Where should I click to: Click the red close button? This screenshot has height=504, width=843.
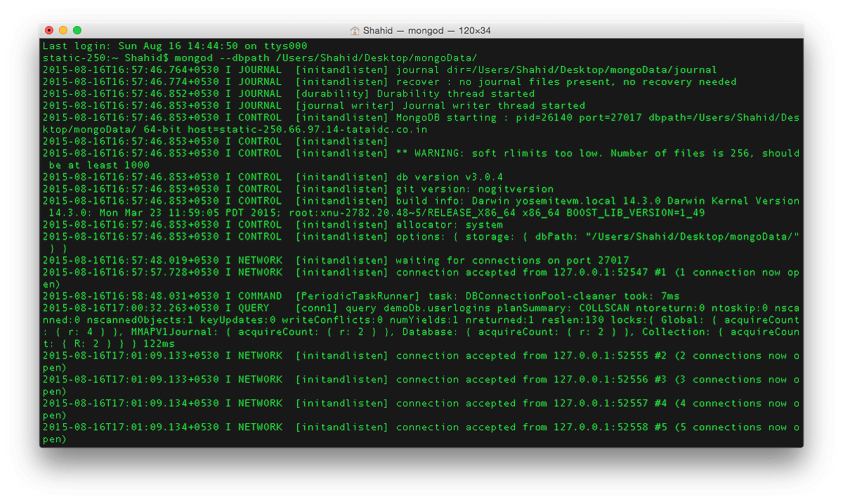coord(48,31)
